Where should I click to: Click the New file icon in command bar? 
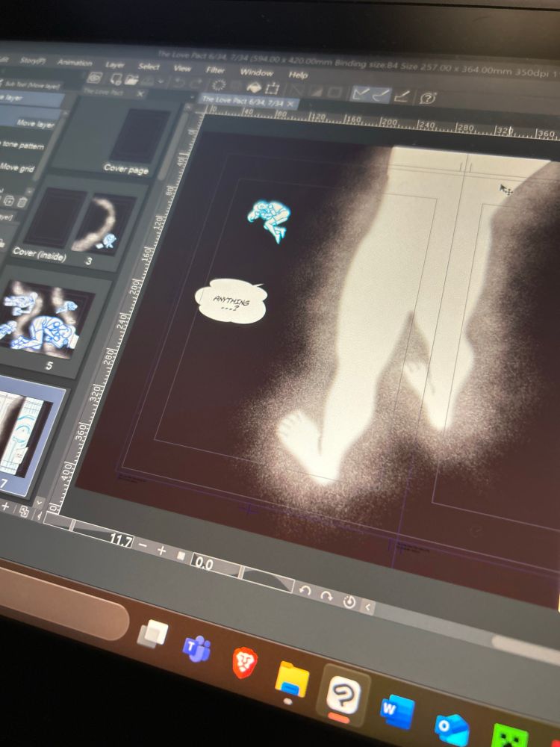coord(116,78)
